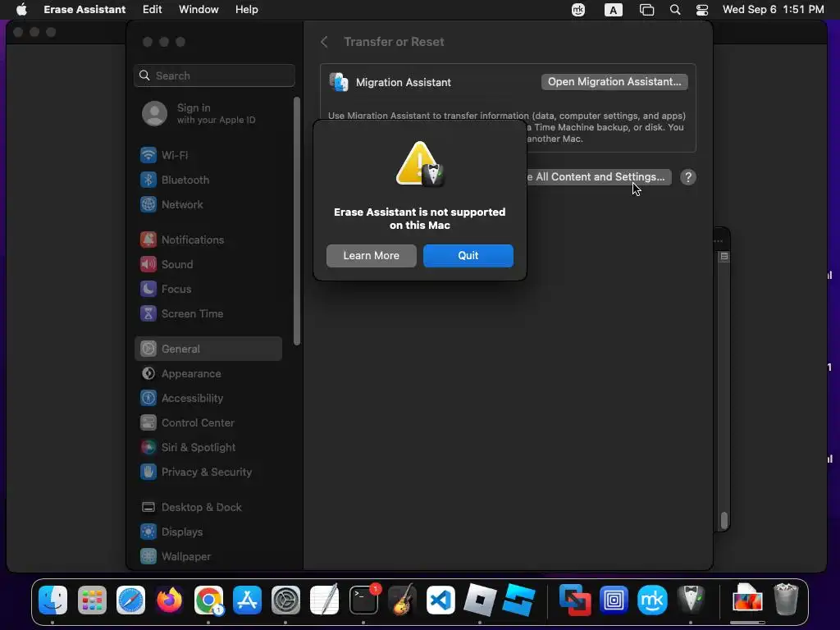Open App Store from the Dock
The image size is (840, 630).
247,600
